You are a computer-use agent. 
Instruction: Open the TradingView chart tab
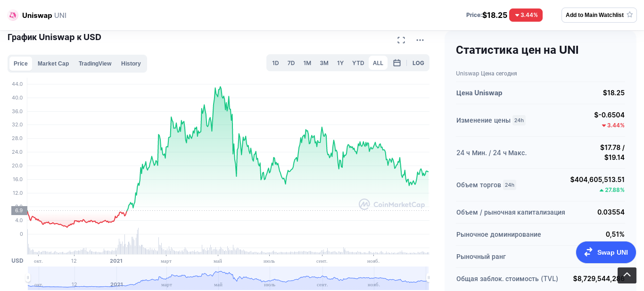click(95, 64)
